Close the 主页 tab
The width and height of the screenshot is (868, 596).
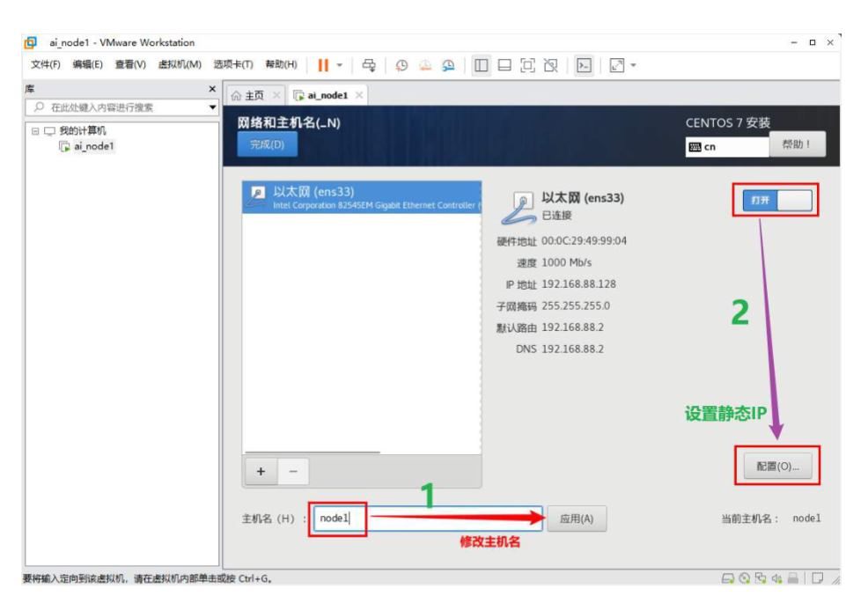click(276, 95)
